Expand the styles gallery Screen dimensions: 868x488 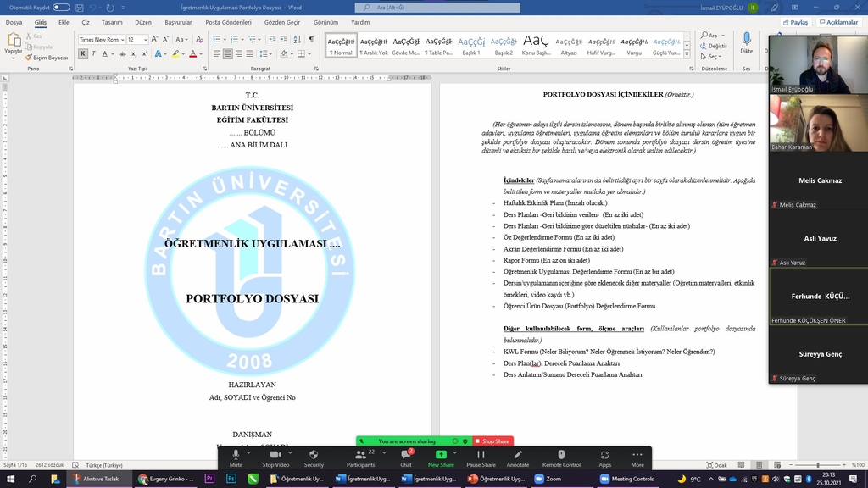[x=687, y=53]
